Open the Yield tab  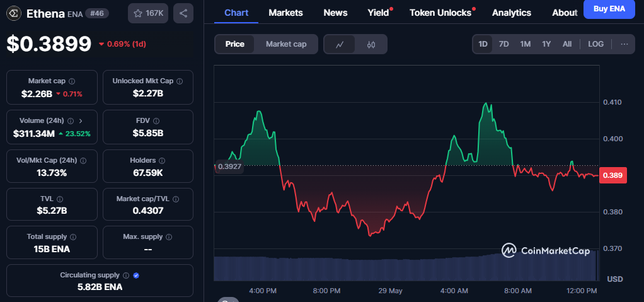coord(378,13)
